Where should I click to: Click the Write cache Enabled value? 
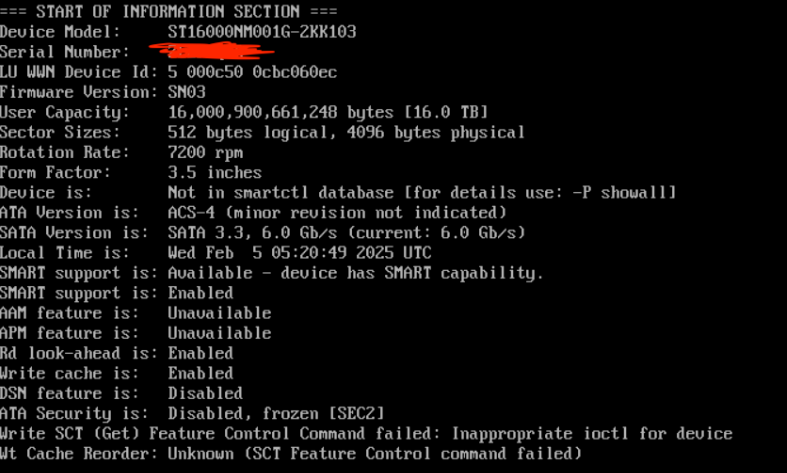click(x=200, y=373)
